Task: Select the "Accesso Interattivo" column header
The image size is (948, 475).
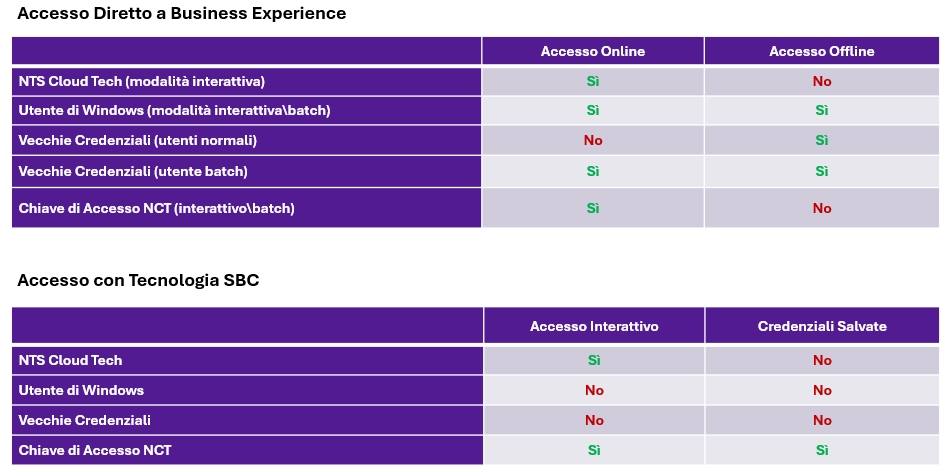Action: [594, 326]
